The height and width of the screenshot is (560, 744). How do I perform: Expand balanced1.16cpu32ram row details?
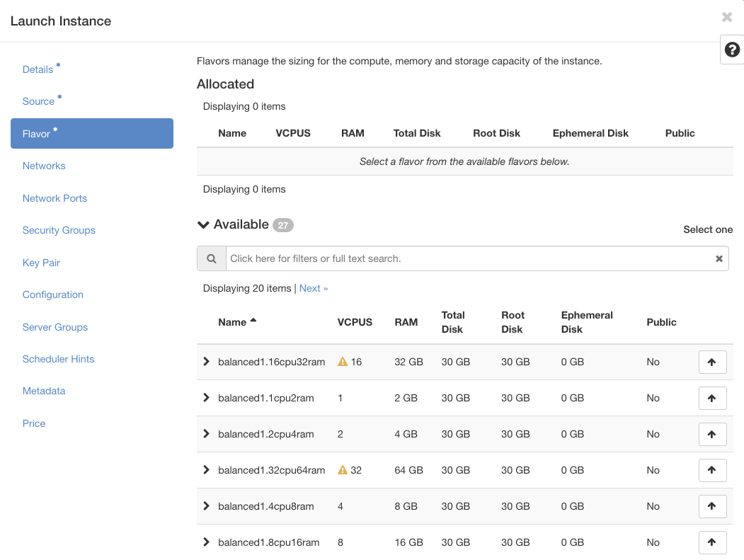(206, 362)
